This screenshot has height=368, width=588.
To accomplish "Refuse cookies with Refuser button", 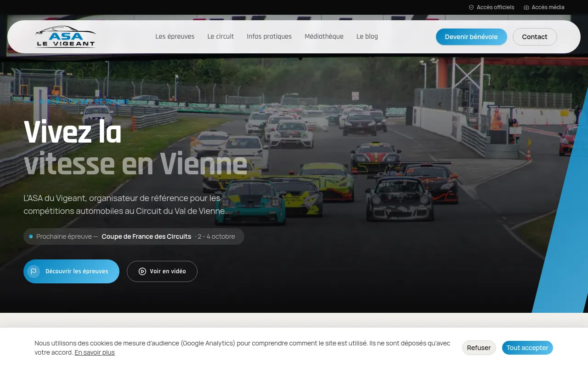I will [x=479, y=348].
